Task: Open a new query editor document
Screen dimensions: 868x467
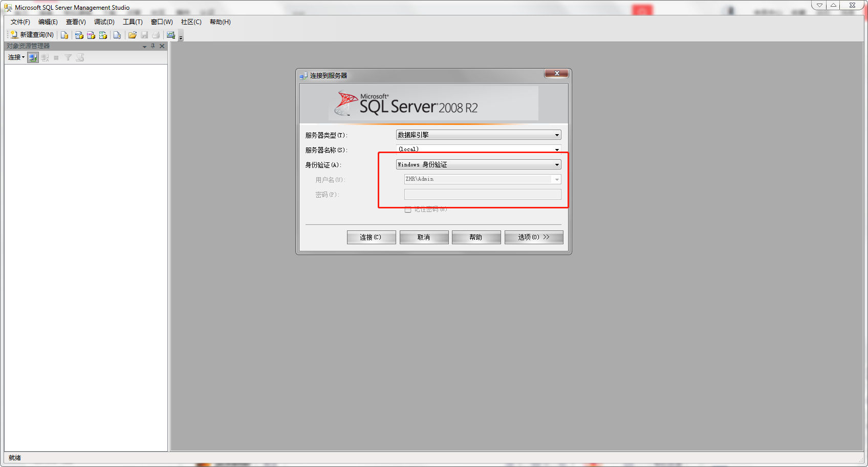Action: click(x=64, y=35)
